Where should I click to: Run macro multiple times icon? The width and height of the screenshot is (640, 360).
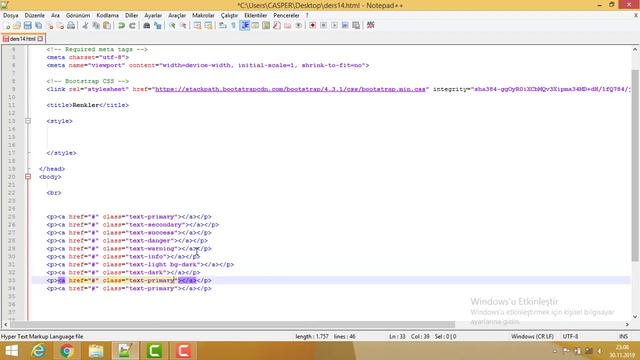345,25
